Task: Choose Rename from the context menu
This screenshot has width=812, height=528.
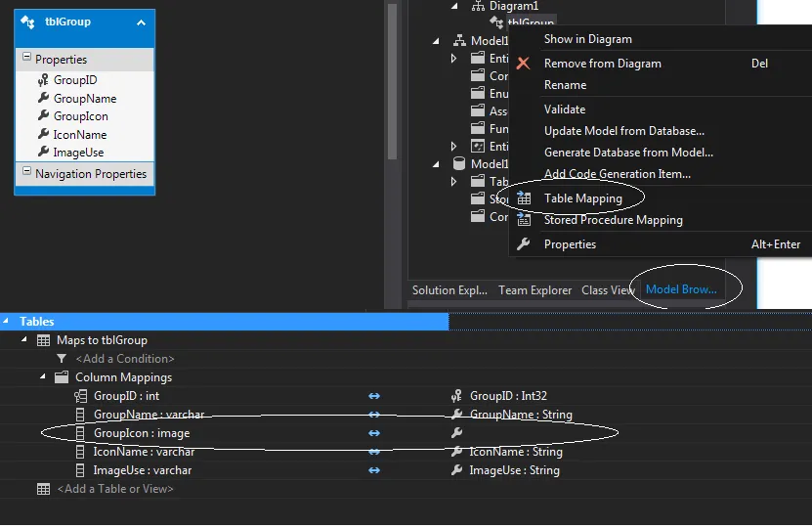Action: [565, 85]
